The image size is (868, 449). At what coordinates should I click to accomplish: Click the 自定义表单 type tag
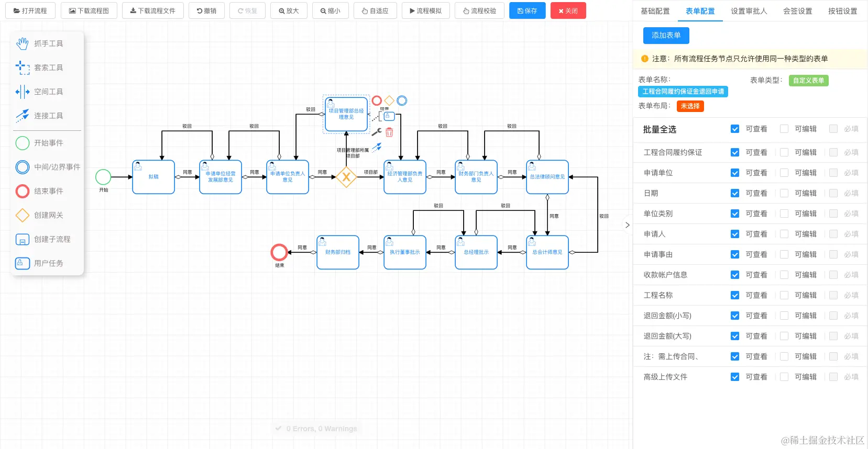808,81
